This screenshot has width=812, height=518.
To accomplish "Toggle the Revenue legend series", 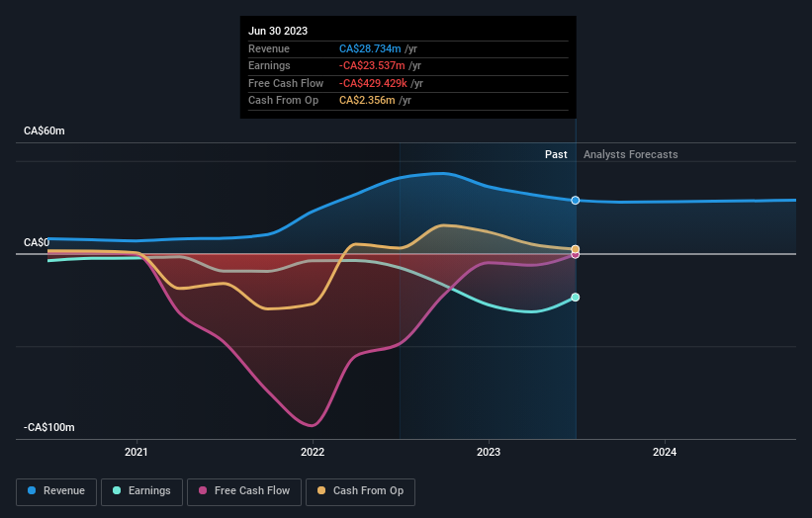I will pyautogui.click(x=56, y=491).
